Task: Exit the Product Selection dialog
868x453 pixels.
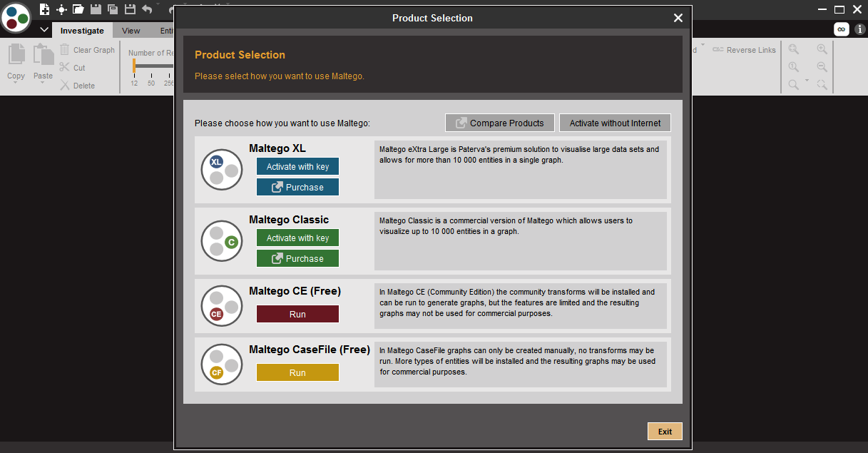Action: click(665, 432)
